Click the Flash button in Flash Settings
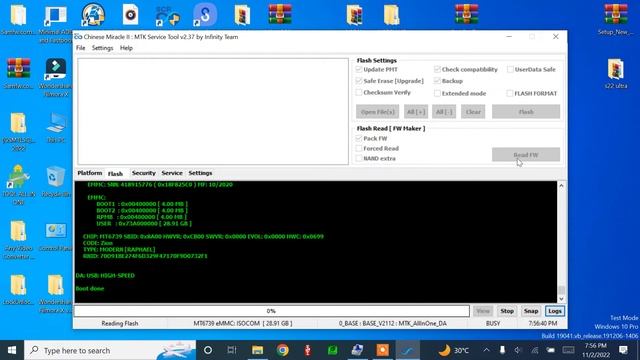The height and width of the screenshot is (360, 640). click(x=526, y=112)
